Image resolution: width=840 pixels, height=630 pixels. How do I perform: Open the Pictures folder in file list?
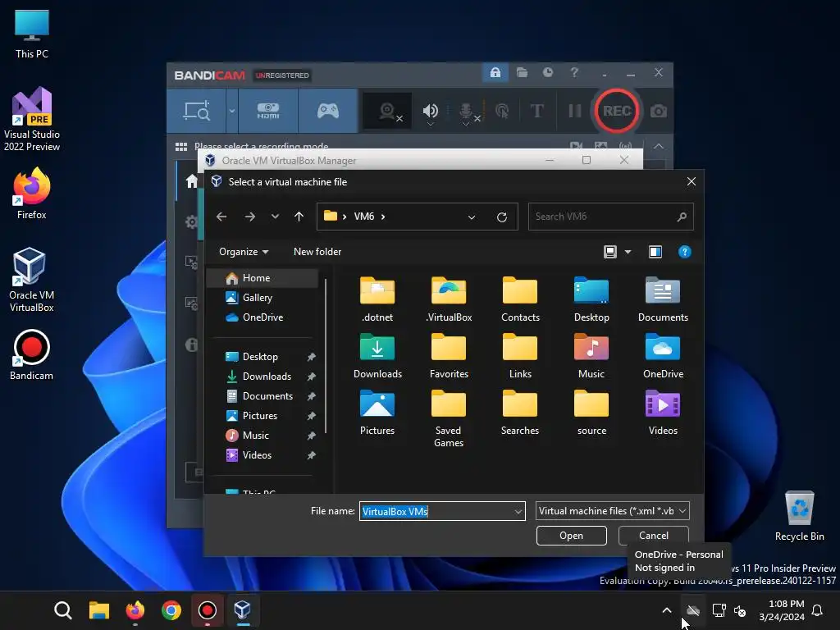tap(377, 413)
